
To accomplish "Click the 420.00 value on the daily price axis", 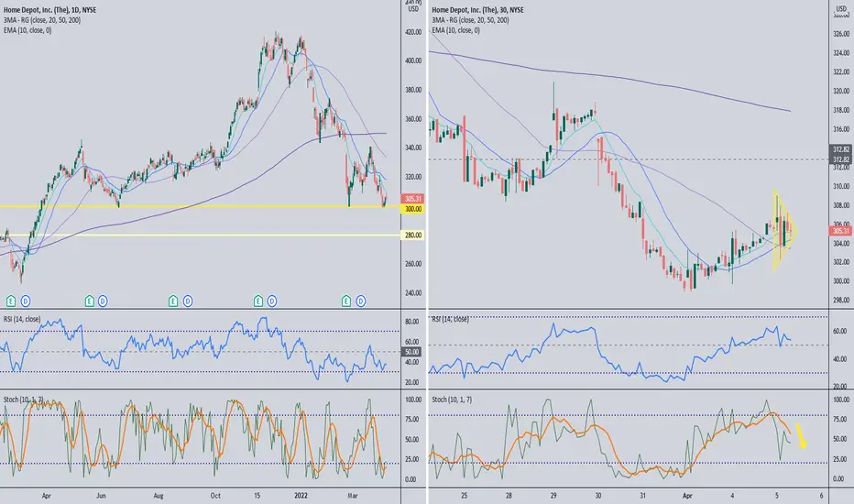I will click(x=414, y=32).
